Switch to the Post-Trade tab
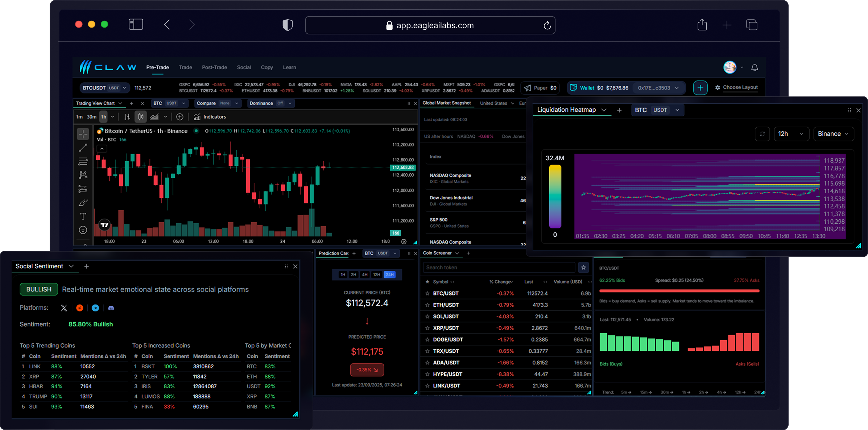The height and width of the screenshot is (430, 868). (214, 67)
